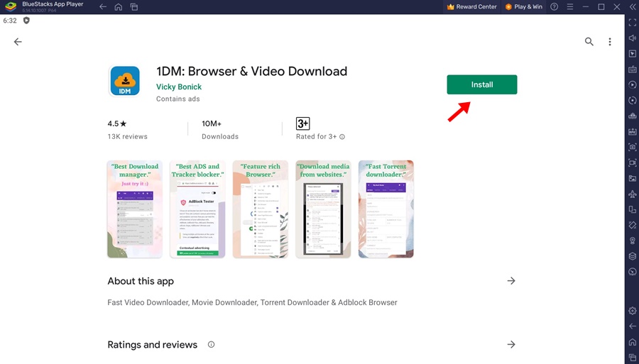Collapse the sidebar with the double chevron

point(633,7)
